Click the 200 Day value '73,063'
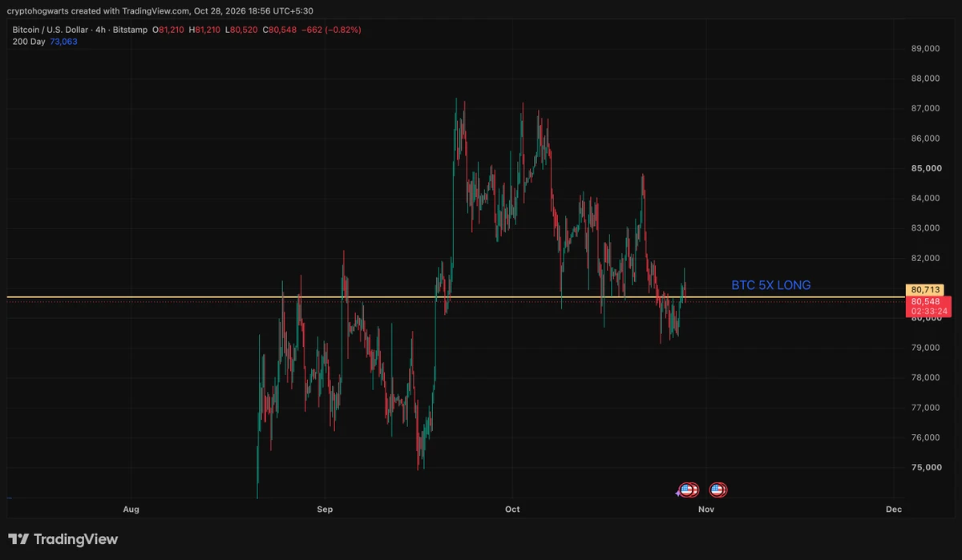 point(63,42)
